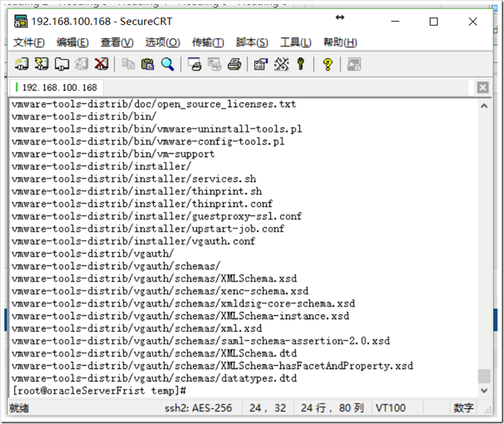This screenshot has width=504, height=424.
Task: Open the 选项(O) menu
Action: [162, 43]
